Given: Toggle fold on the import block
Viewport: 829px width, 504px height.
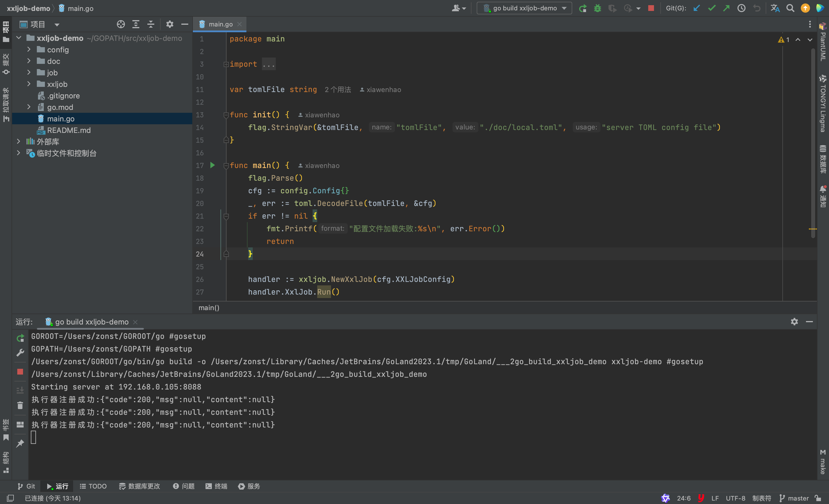Looking at the screenshot, I should click(226, 64).
